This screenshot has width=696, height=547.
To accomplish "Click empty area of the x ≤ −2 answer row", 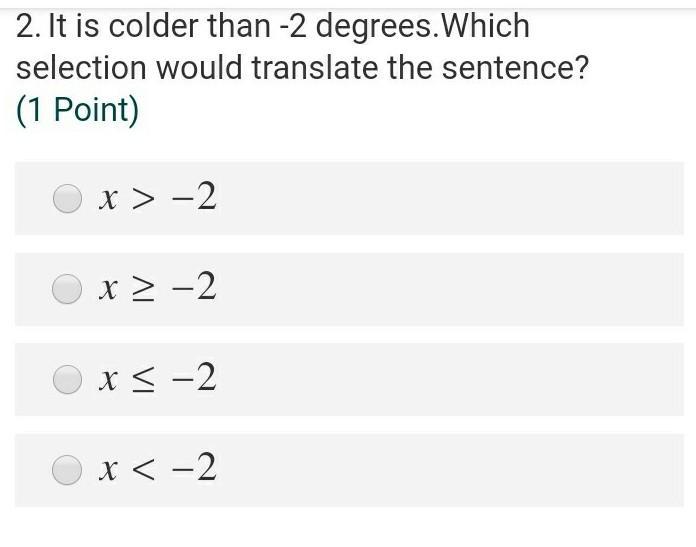I will coord(444,380).
